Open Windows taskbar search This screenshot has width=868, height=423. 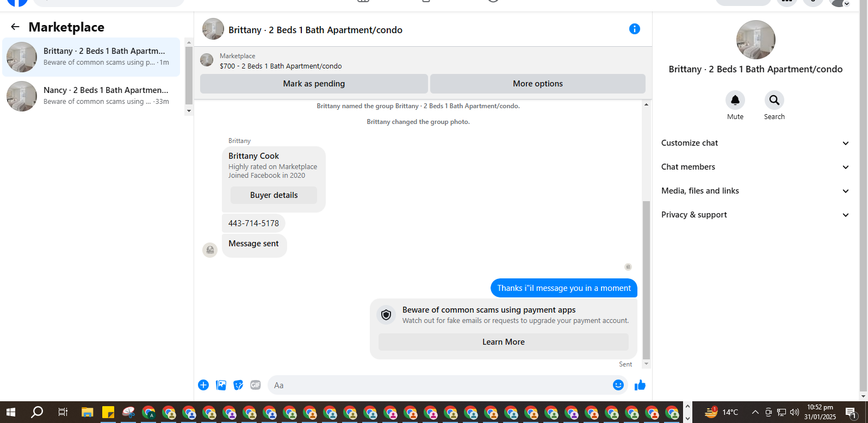pos(37,412)
